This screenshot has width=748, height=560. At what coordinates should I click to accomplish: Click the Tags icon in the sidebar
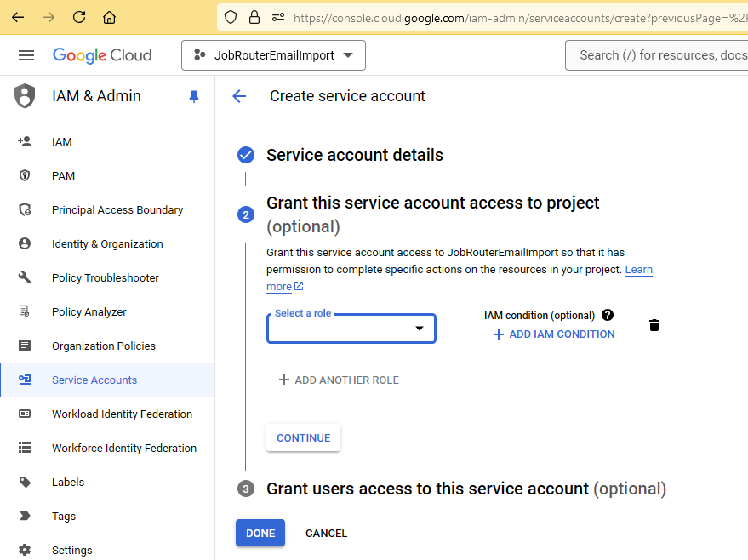coord(25,516)
